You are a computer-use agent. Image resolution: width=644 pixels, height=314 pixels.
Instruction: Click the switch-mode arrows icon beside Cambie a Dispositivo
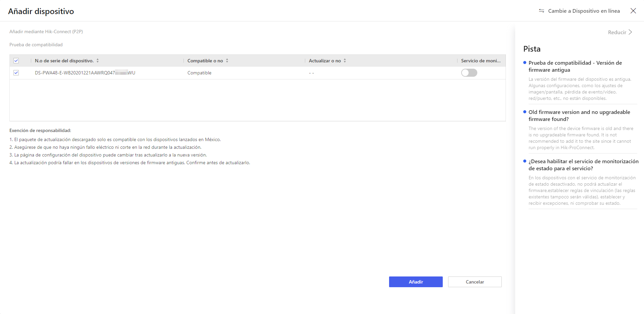(x=541, y=11)
